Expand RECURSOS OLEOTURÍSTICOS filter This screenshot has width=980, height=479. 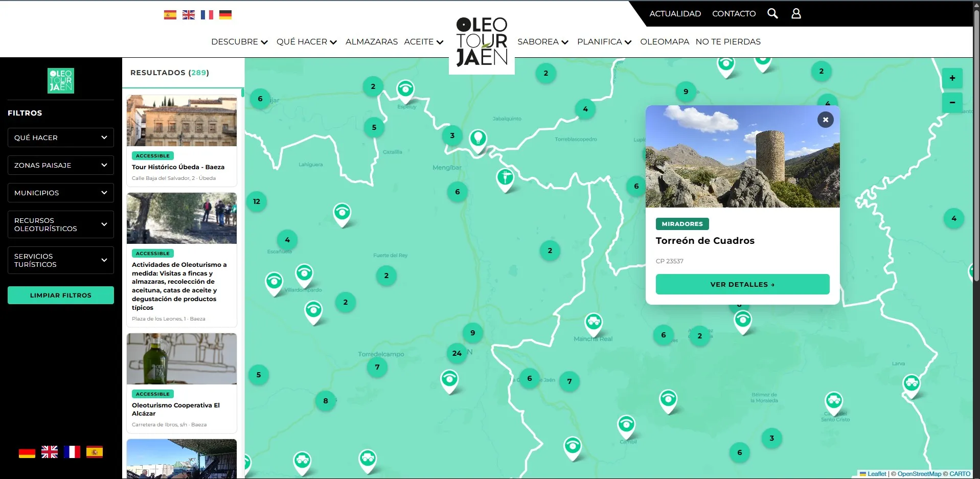tap(61, 224)
